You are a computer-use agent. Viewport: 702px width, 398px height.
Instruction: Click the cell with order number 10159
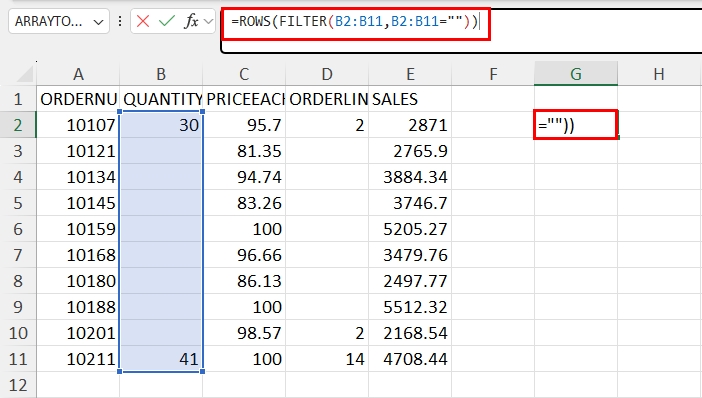point(78,229)
